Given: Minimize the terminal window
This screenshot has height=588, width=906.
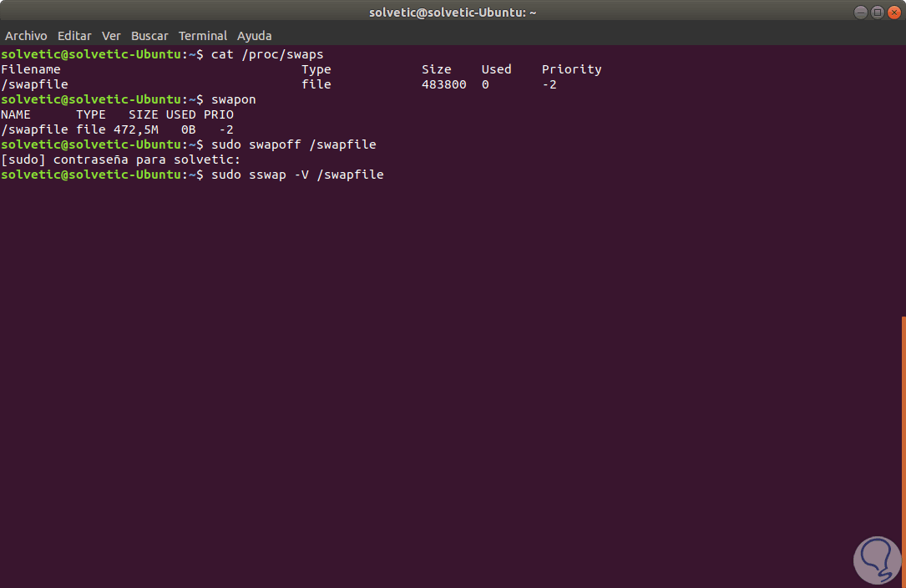Looking at the screenshot, I should pos(860,13).
